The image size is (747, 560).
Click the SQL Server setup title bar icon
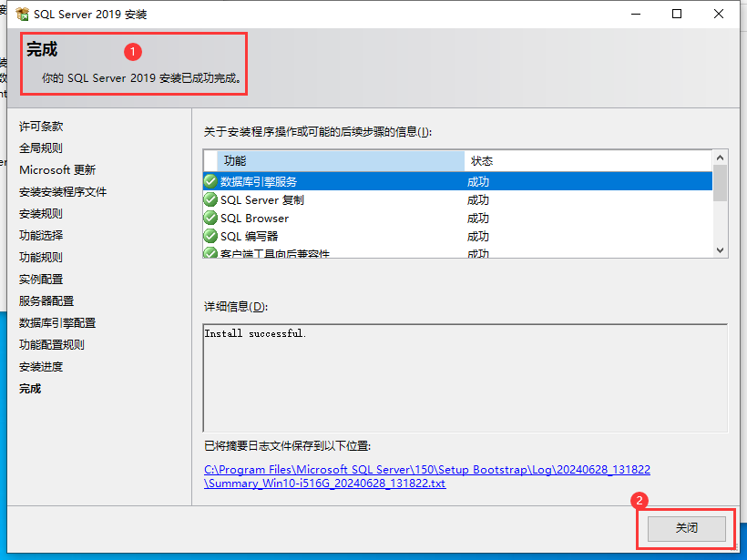tap(23, 15)
